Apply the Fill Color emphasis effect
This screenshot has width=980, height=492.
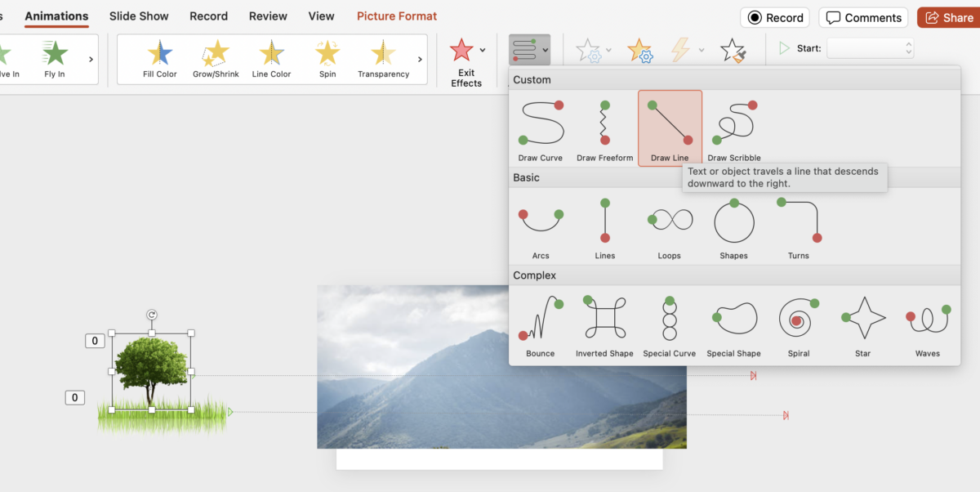click(160, 59)
